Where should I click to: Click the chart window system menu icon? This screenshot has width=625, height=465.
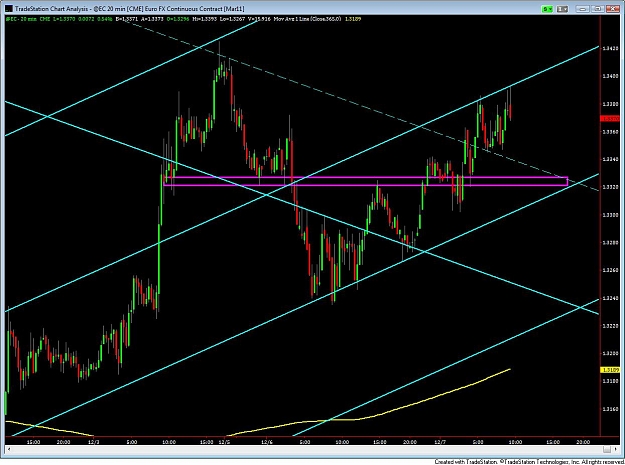tap(8, 8)
